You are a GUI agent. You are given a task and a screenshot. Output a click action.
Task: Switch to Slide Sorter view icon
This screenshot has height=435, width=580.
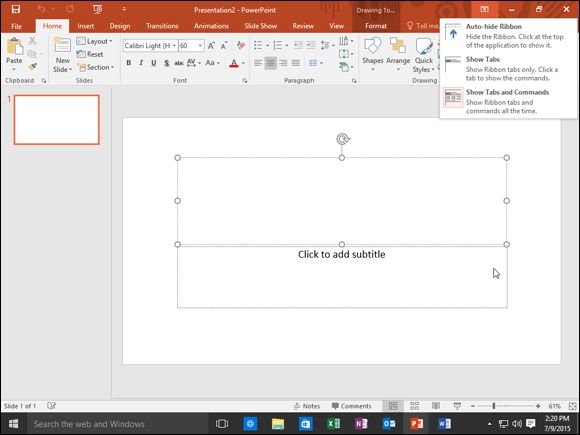coord(414,406)
